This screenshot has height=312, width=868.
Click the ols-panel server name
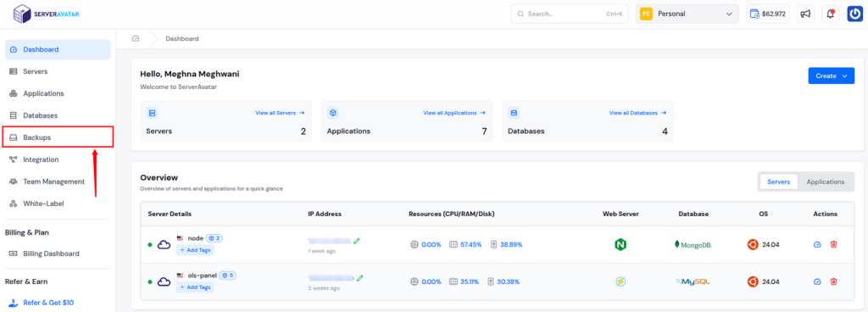(x=203, y=276)
